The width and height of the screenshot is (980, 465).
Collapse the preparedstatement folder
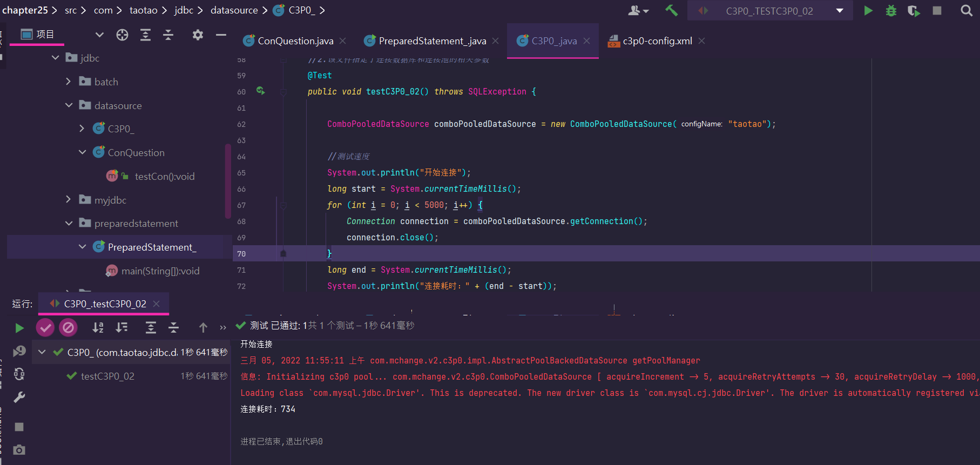(69, 223)
